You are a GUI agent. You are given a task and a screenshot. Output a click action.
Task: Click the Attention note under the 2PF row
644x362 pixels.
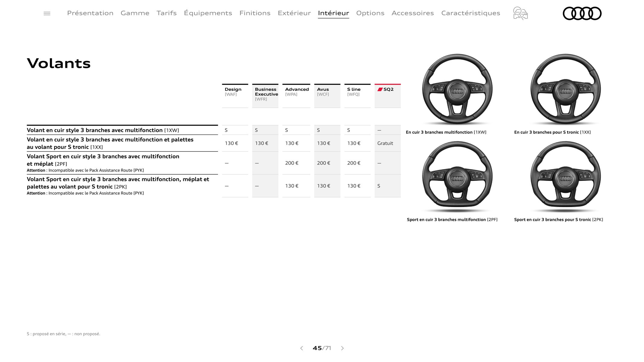85,170
